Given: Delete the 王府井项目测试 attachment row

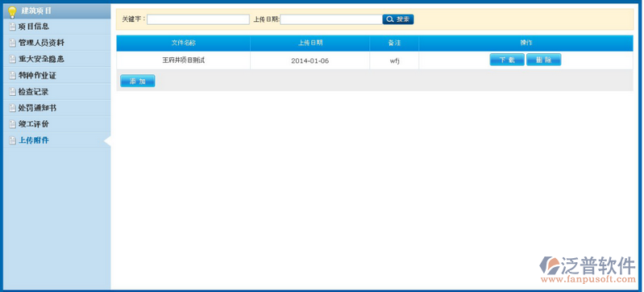Looking at the screenshot, I should (543, 60).
